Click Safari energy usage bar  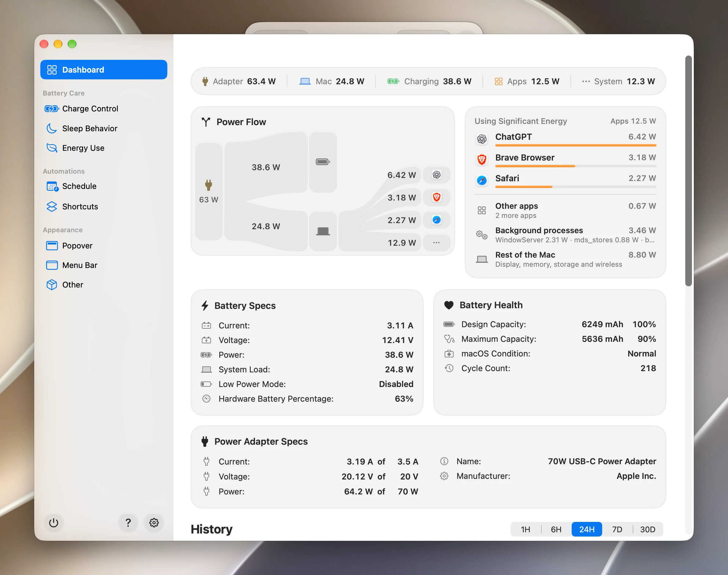click(x=576, y=187)
